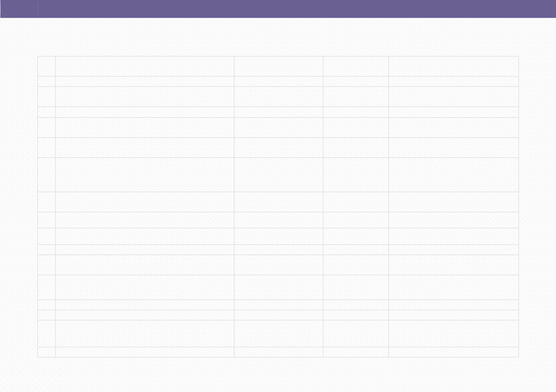Click the bottom row's fourth-column cell

click(356, 352)
